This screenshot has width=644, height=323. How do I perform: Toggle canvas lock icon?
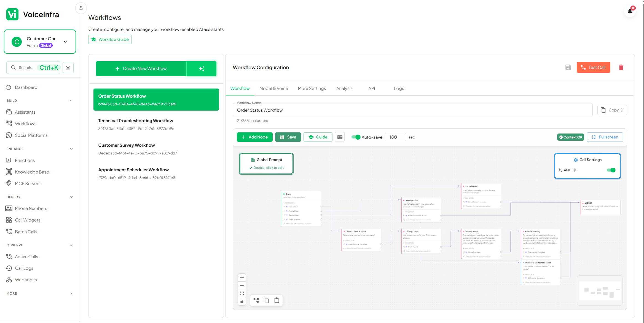(x=242, y=301)
